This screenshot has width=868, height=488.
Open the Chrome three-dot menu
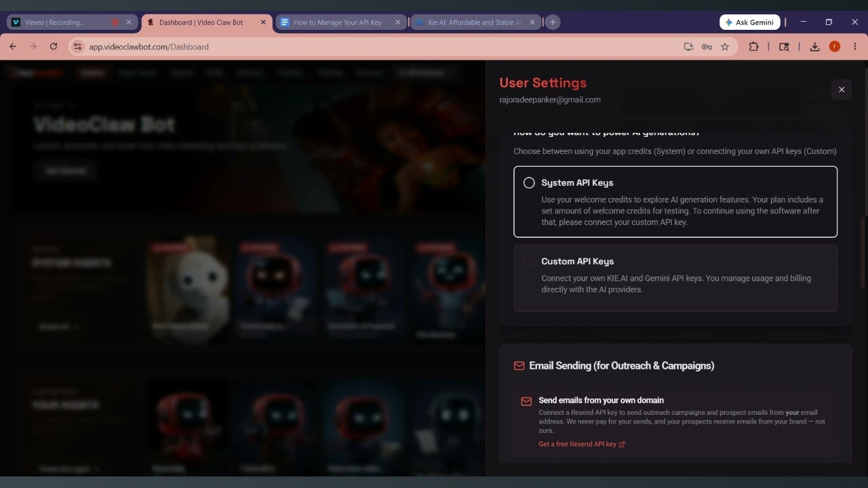coord(855,47)
